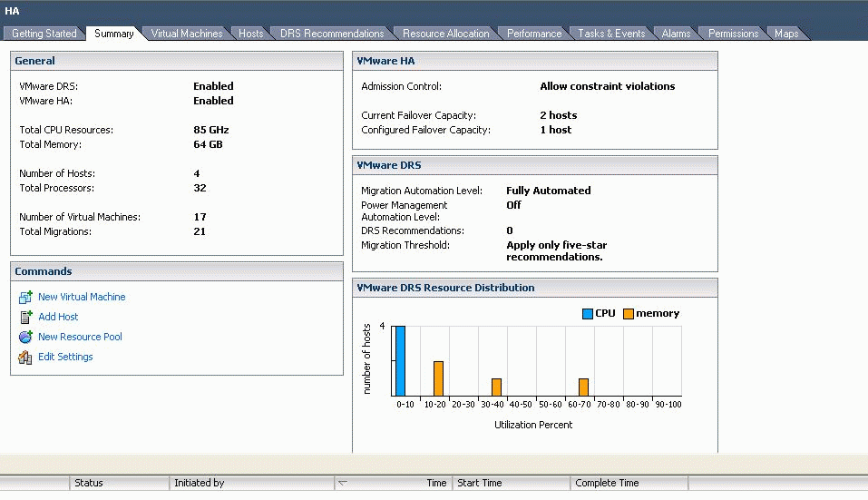This screenshot has height=500, width=868.
Task: Click 'Allow constraint violations' value
Action: click(608, 86)
